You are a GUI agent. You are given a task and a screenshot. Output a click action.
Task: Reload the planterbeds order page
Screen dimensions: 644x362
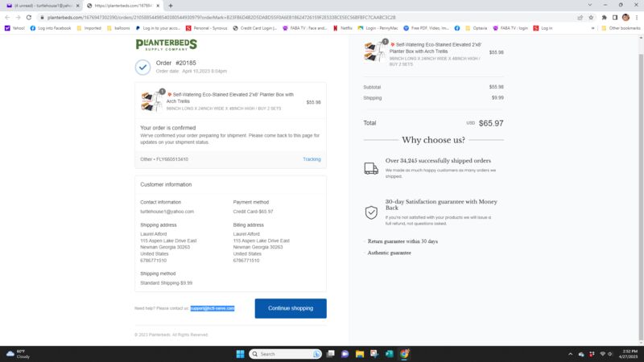pyautogui.click(x=29, y=18)
